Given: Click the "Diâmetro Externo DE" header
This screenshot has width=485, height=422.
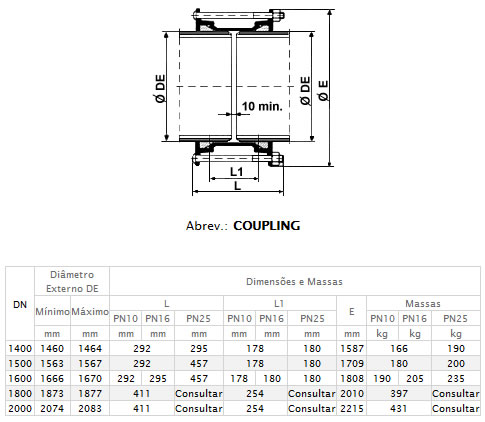Looking at the screenshot, I should [x=72, y=282].
